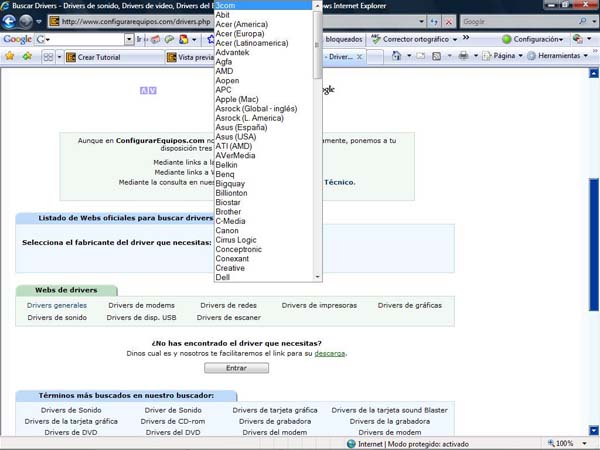The height and width of the screenshot is (450, 600).
Task: Click the Google toolbar logo
Action: [x=17, y=39]
